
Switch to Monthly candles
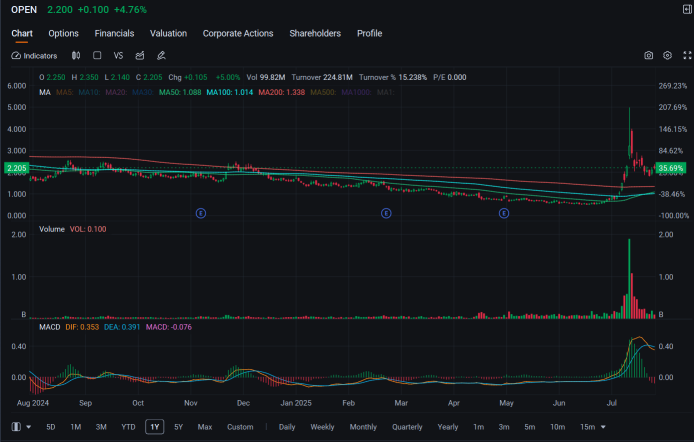pos(363,427)
